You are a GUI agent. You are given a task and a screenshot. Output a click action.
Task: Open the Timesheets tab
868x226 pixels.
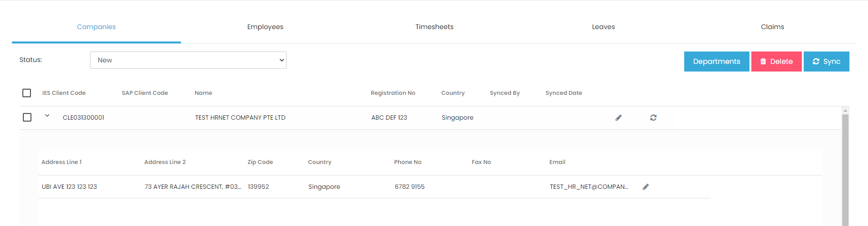point(434,27)
